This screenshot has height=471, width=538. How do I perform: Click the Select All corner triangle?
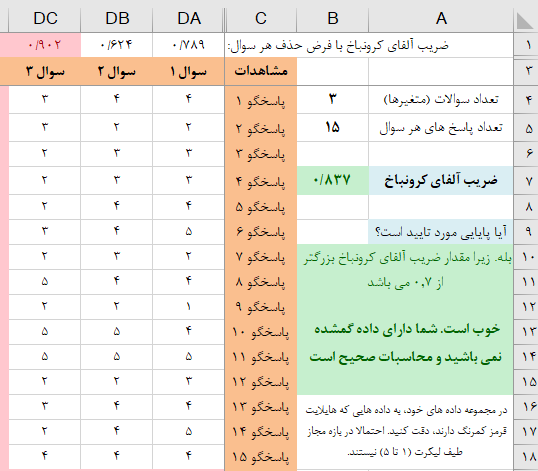(x=525, y=20)
